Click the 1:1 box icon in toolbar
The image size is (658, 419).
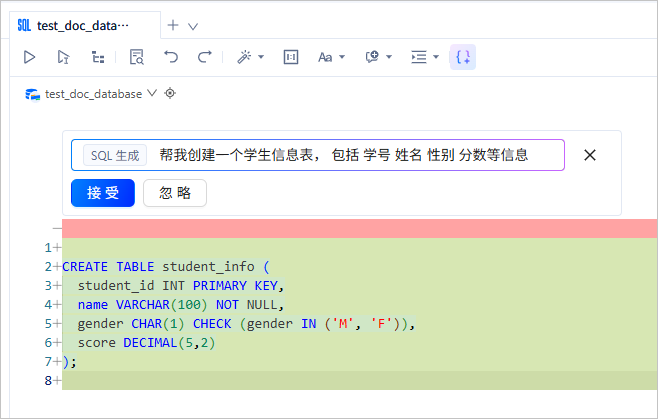[291, 57]
